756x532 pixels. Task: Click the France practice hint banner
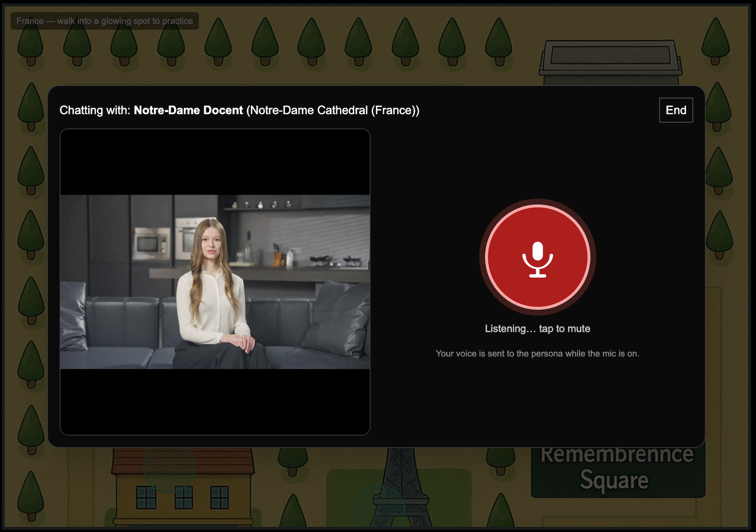[x=104, y=21]
